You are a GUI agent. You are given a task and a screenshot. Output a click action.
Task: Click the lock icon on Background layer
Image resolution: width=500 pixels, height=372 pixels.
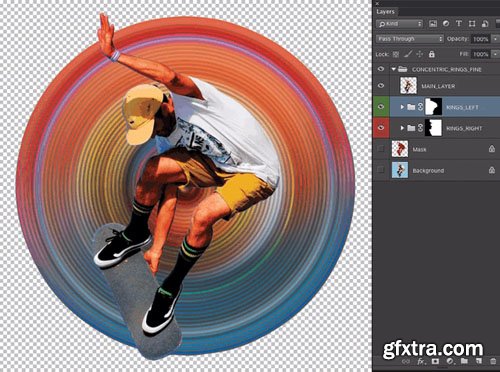(492, 170)
